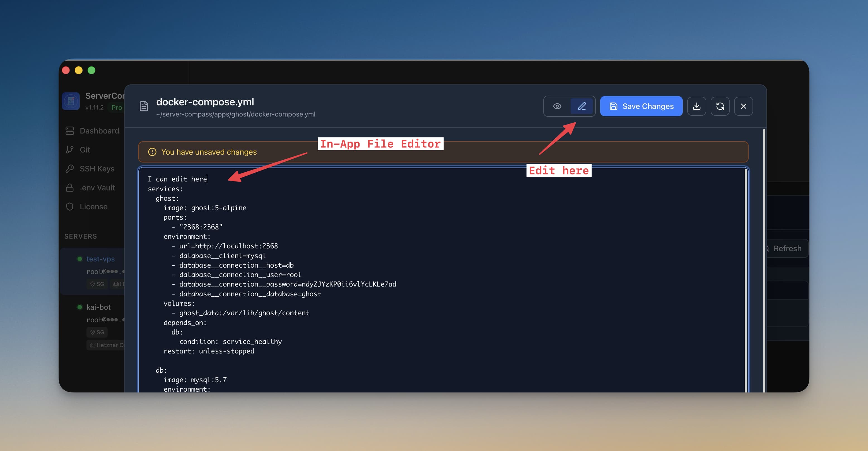Screen dimensions: 868x451
Task: Click root@ address under test-vps
Action: [105, 271]
